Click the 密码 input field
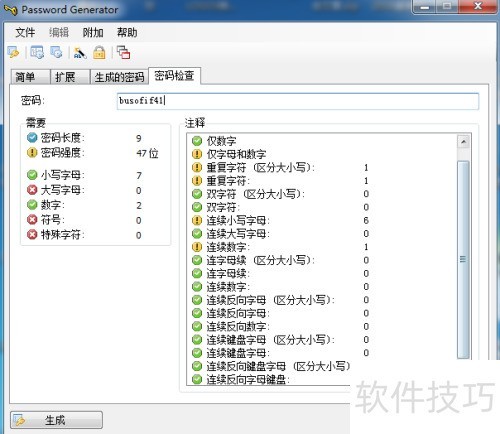 click(298, 101)
